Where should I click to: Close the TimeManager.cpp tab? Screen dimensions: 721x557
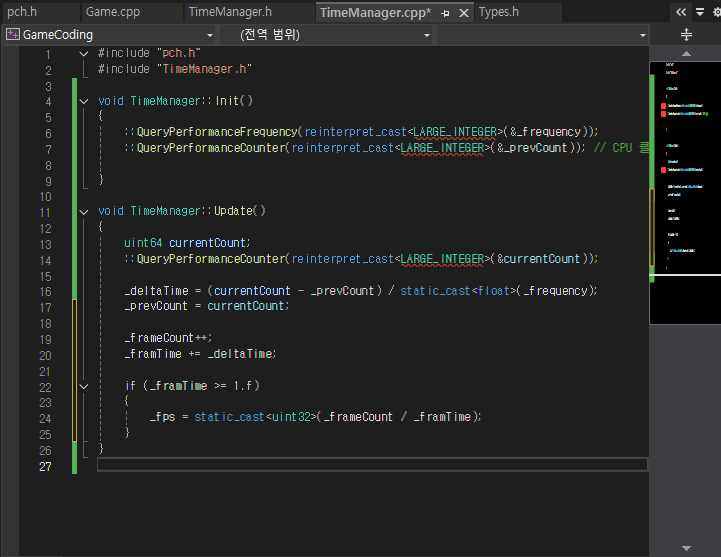(464, 13)
